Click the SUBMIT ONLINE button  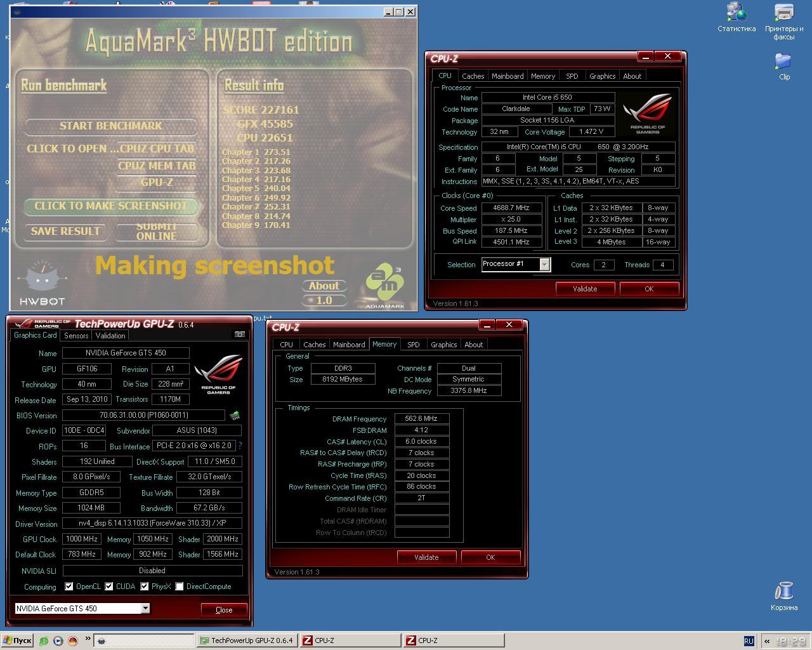[157, 231]
